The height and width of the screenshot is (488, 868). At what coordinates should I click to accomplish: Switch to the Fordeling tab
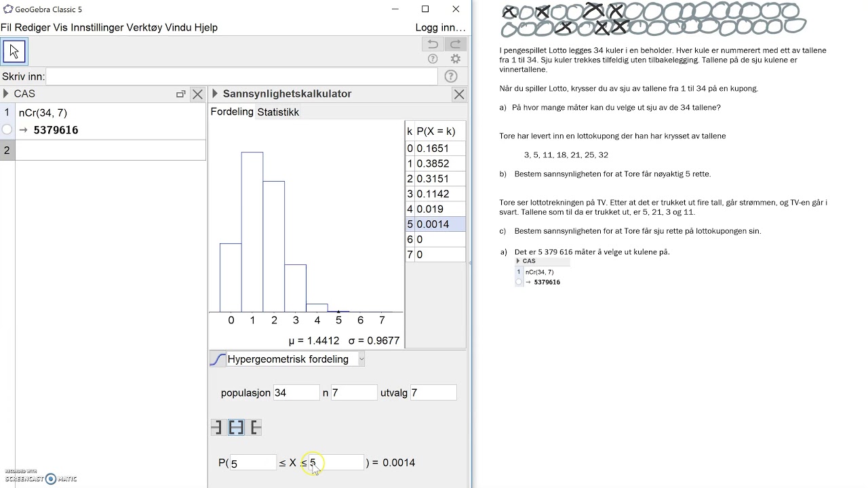click(x=232, y=112)
